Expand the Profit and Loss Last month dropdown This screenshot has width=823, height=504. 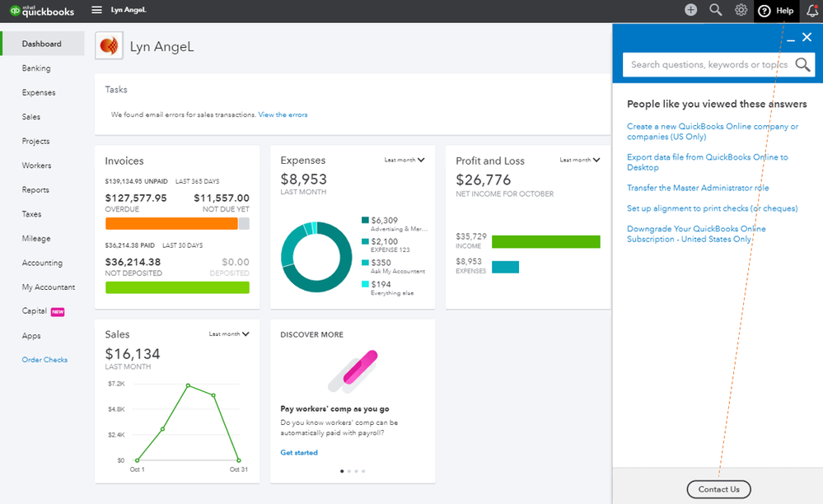point(579,160)
